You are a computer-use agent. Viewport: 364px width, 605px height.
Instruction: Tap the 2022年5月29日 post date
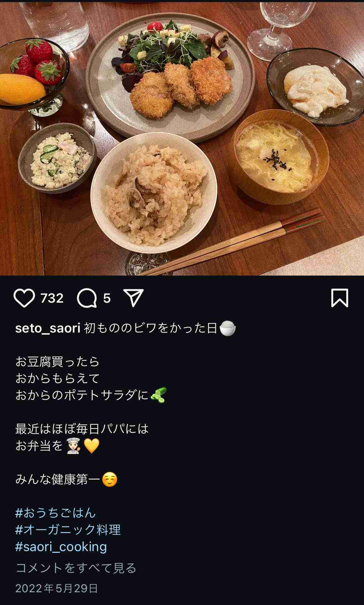click(57, 588)
